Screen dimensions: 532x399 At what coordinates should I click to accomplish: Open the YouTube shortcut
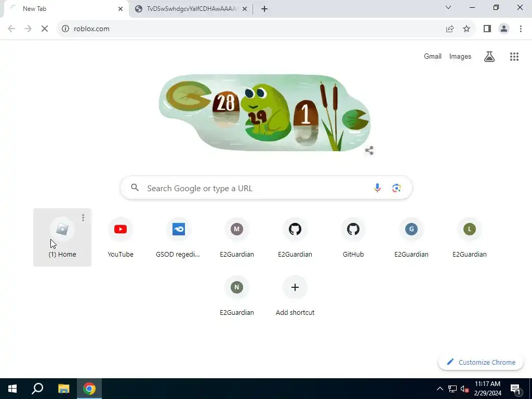[x=121, y=237]
